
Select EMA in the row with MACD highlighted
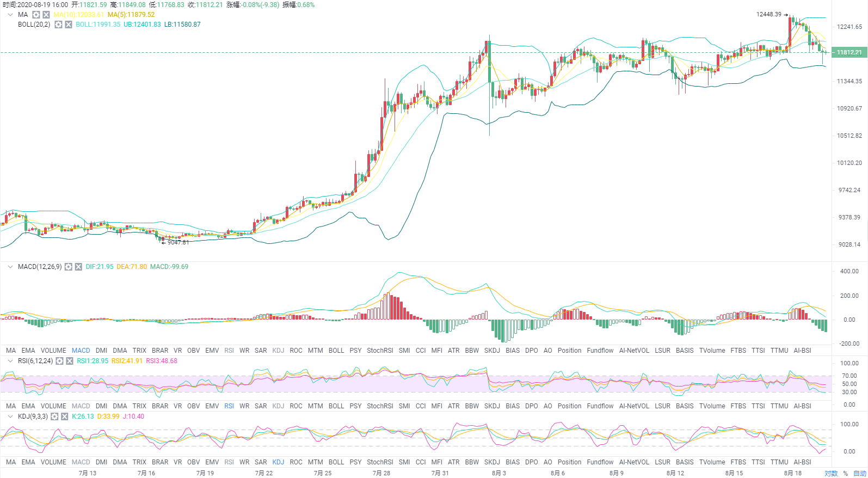click(x=28, y=351)
